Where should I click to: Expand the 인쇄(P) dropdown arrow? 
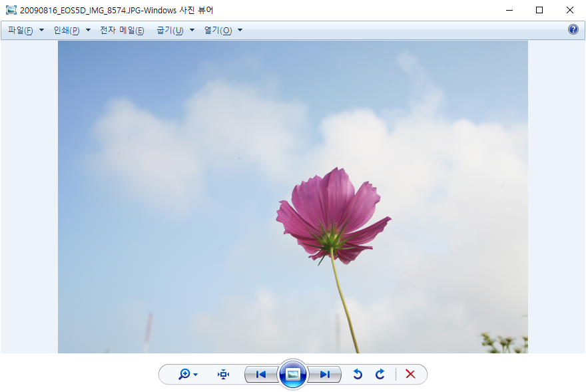(x=88, y=30)
